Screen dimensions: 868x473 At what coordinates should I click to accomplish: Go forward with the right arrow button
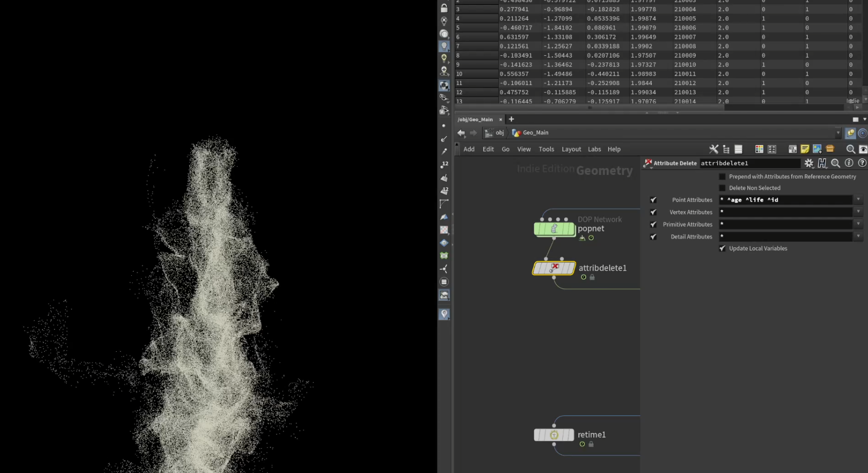(x=473, y=133)
